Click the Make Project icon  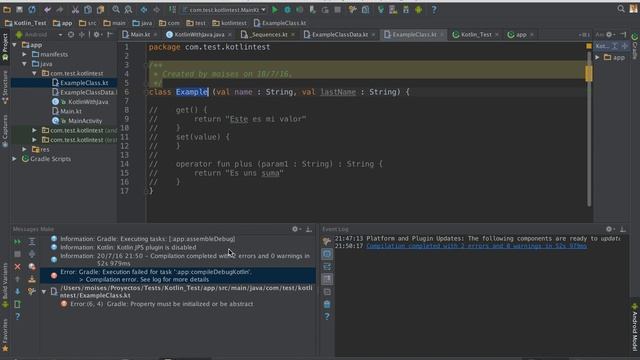pyautogui.click(x=172, y=9)
